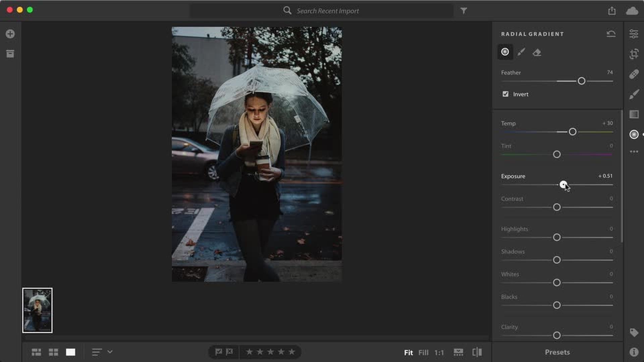The width and height of the screenshot is (644, 362).
Task: Open the three-dots more options menu
Action: coord(634,152)
